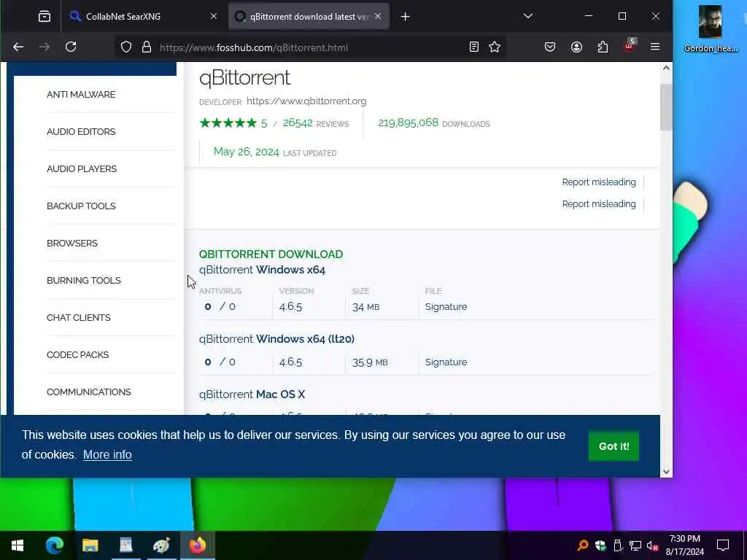The image size is (747, 560).
Task: Open CHAT CLIENTS category
Action: (x=79, y=317)
